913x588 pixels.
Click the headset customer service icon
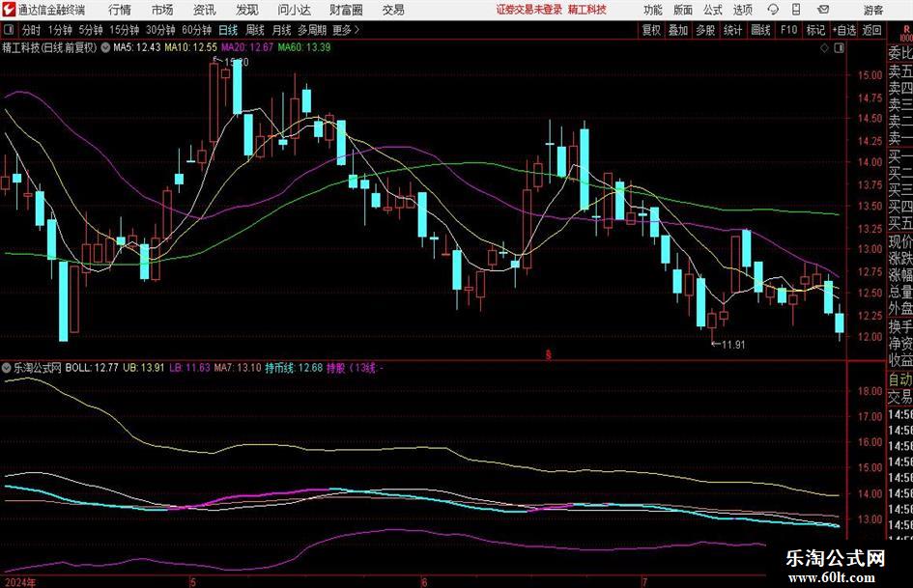click(773, 10)
